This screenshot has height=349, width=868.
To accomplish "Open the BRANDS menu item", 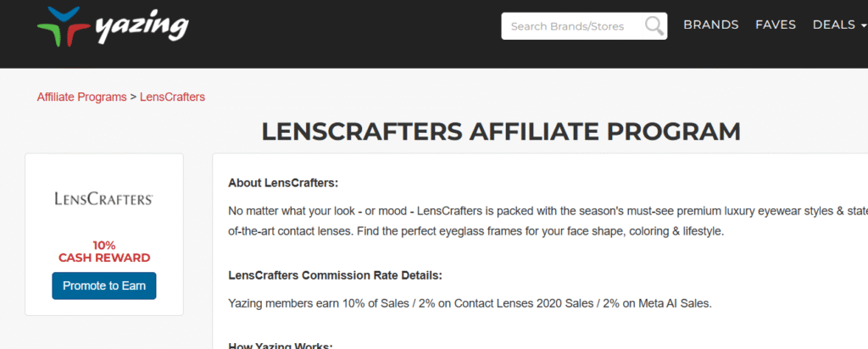I will 711,25.
